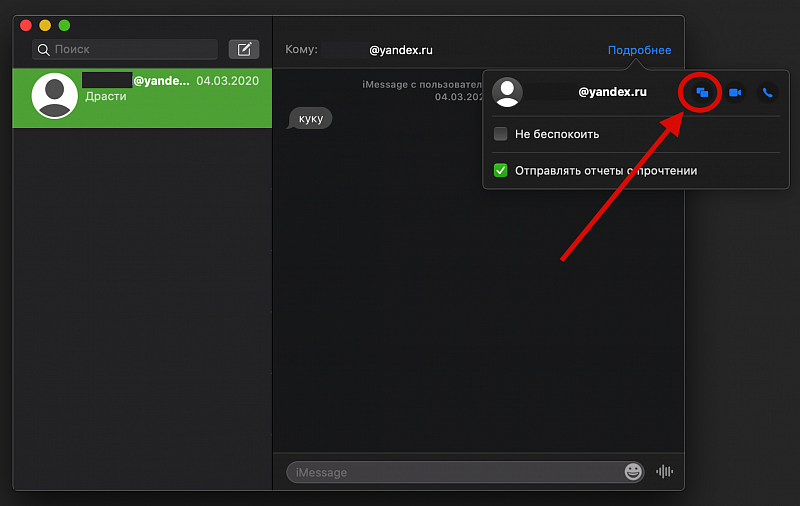Open the emoji picker
The width and height of the screenshot is (800, 506).
pyautogui.click(x=633, y=472)
